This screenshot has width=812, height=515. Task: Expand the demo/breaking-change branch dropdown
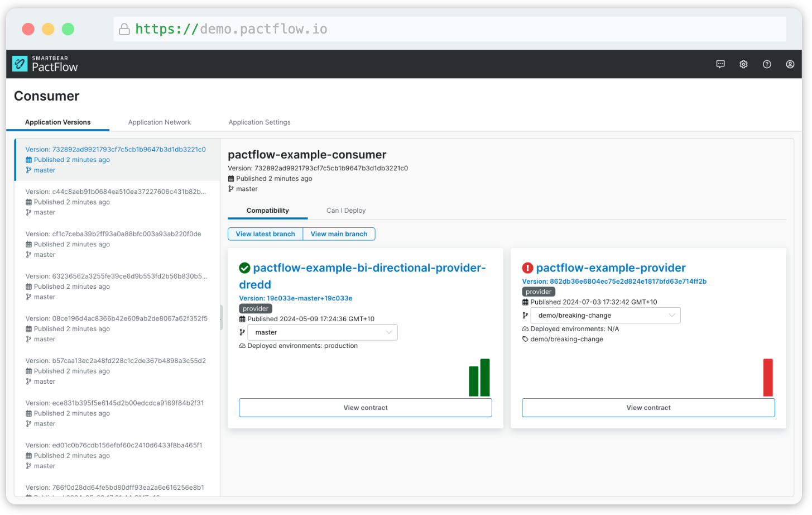click(x=606, y=316)
